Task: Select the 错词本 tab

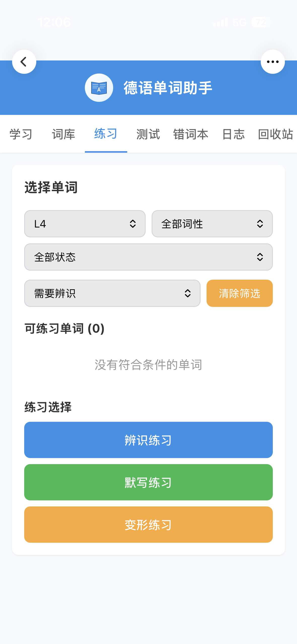Action: point(191,134)
